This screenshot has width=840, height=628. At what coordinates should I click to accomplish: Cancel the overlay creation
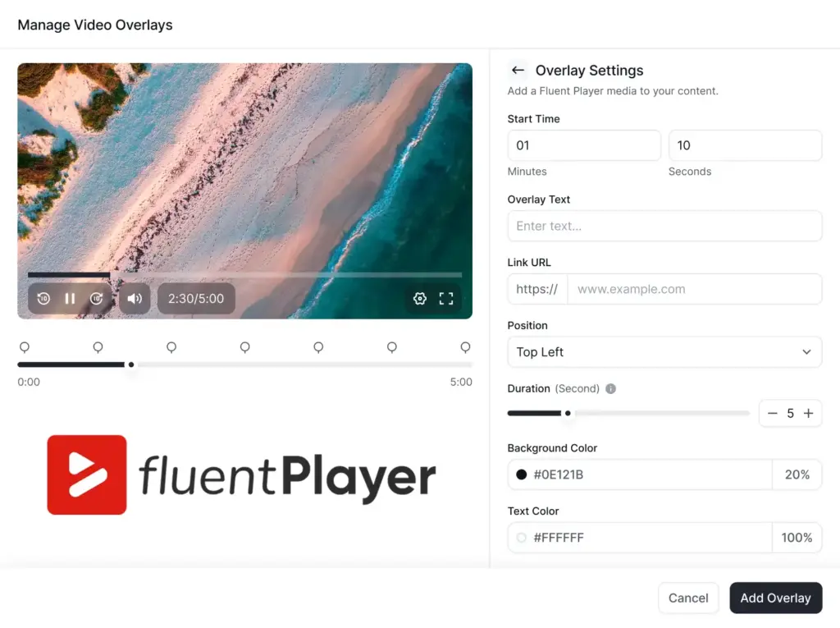688,598
